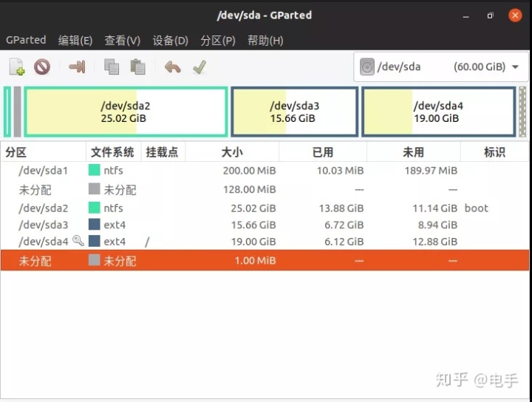Open the 编辑(E) menu
This screenshot has height=402, width=532.
(75, 41)
